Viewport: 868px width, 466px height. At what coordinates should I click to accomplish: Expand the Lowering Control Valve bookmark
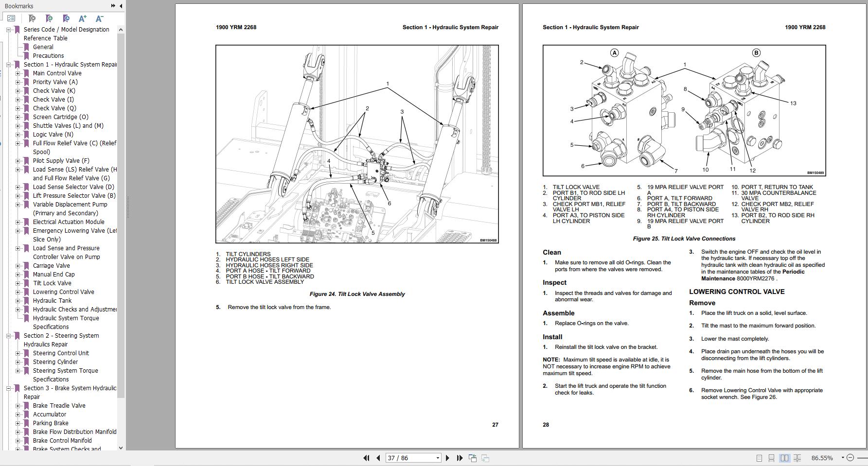tap(18, 292)
